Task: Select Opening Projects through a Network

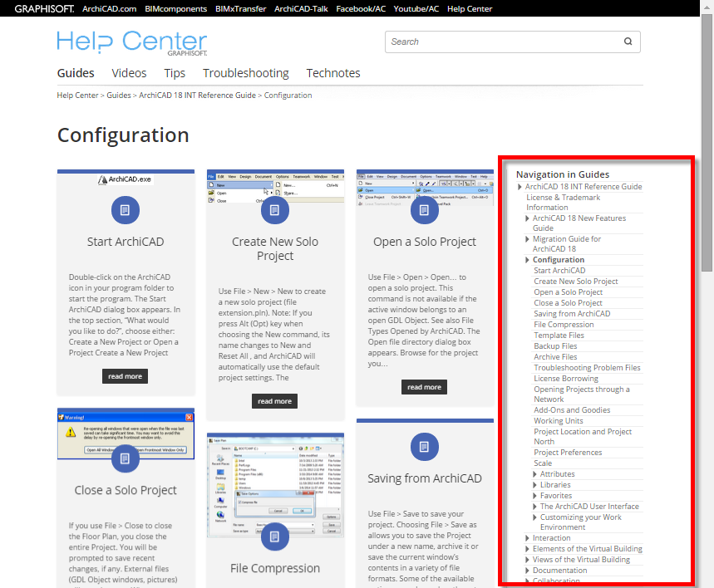Action: tap(582, 394)
